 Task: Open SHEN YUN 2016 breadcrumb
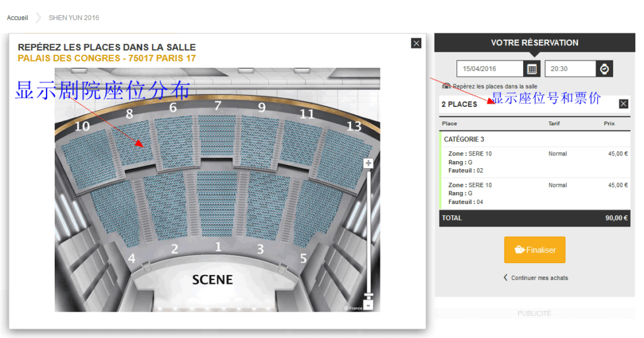click(x=74, y=18)
